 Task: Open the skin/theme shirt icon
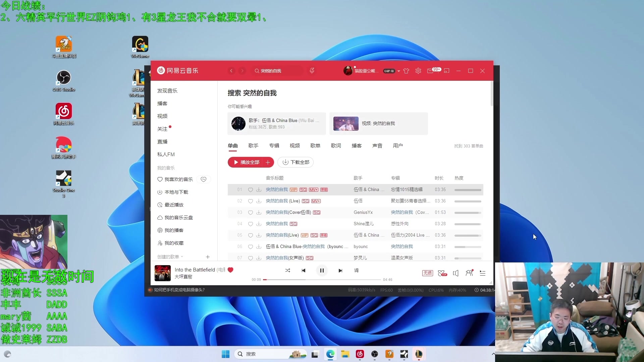point(406,71)
